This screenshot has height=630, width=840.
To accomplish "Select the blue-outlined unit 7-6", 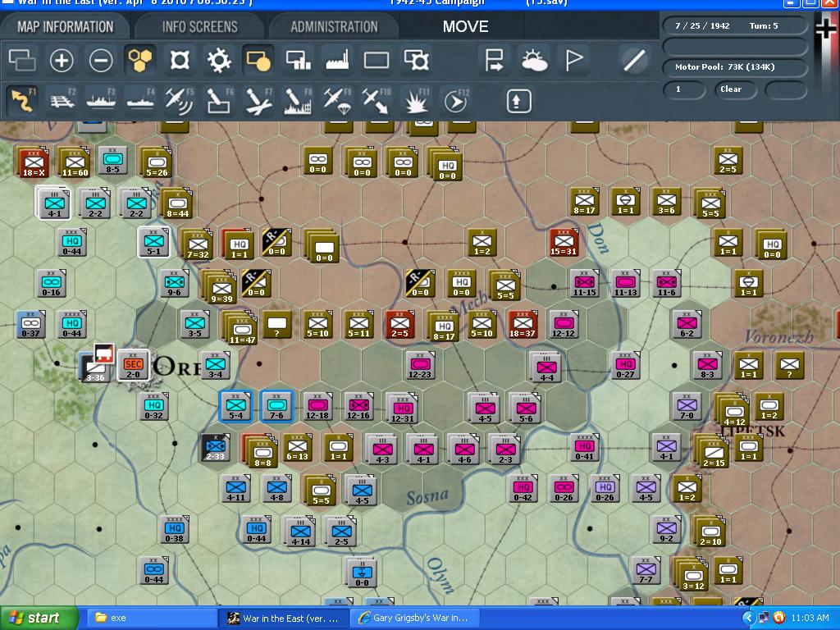I will (x=277, y=406).
